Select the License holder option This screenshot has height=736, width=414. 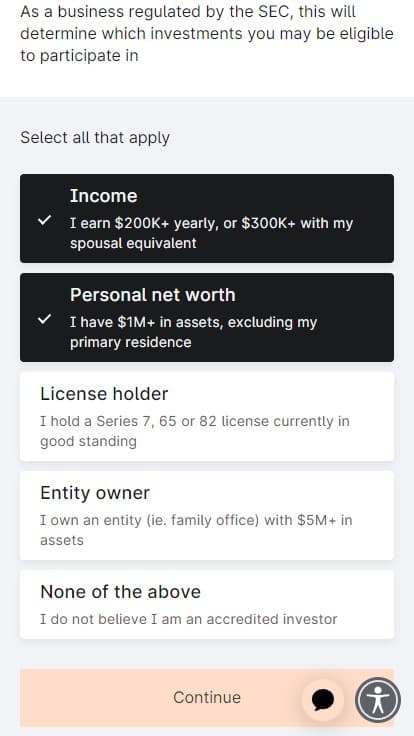click(x=207, y=416)
